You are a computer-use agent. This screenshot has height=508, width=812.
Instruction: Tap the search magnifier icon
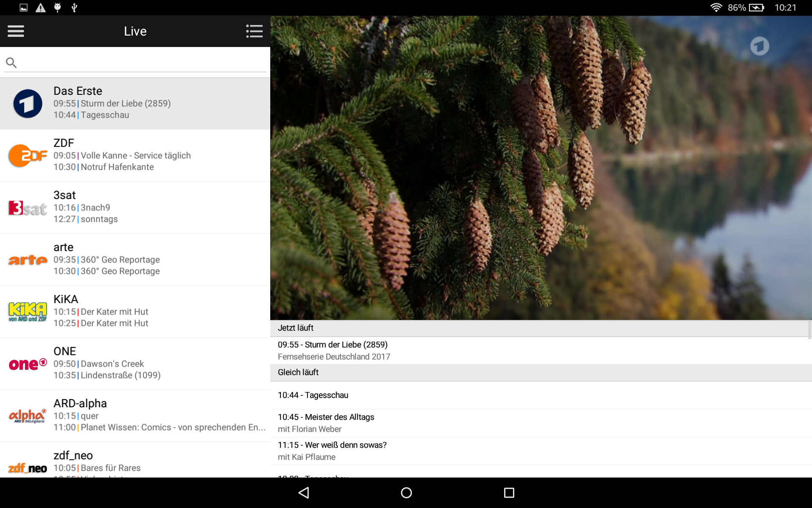tap(11, 63)
